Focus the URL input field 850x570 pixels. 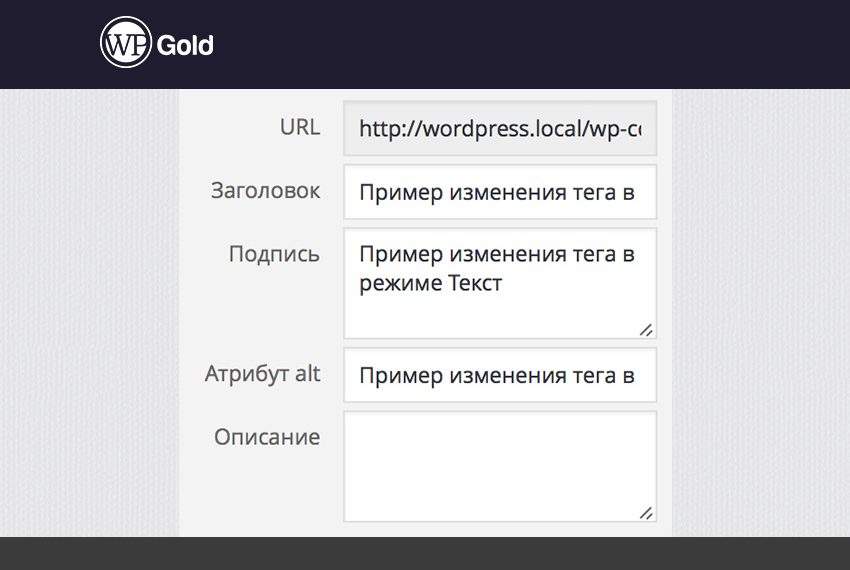coord(500,128)
